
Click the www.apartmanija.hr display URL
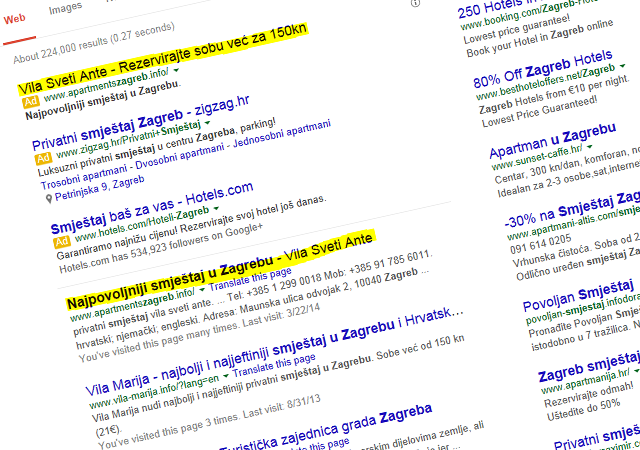point(586,381)
